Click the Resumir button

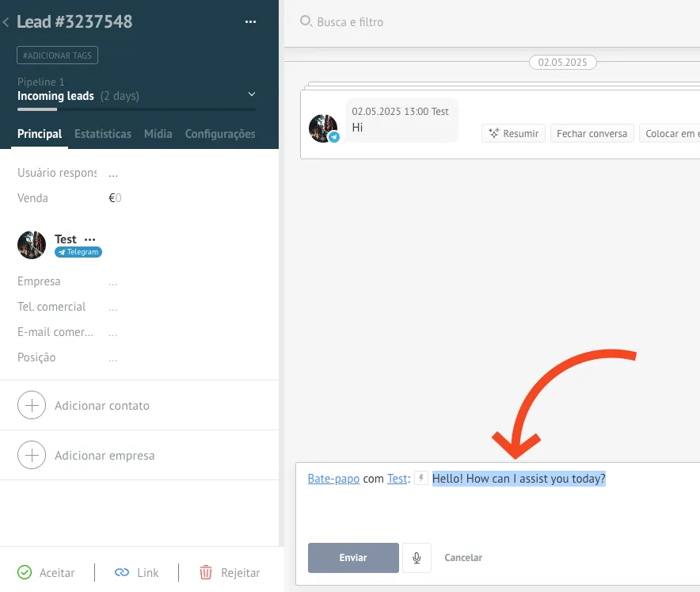pyautogui.click(x=513, y=133)
